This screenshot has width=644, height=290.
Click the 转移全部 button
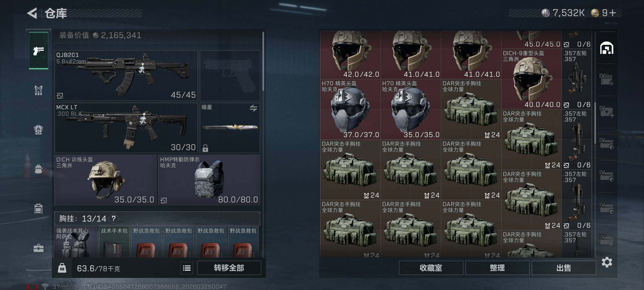point(229,268)
